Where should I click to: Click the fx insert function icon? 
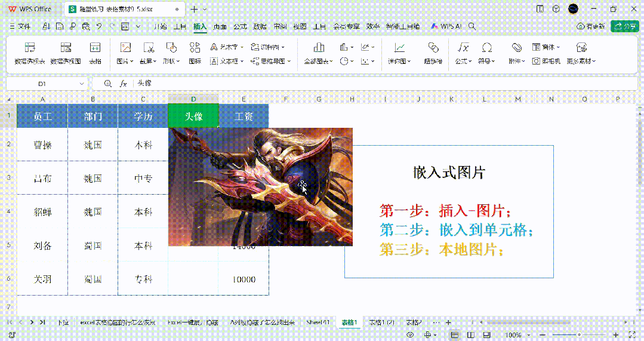[x=123, y=84]
